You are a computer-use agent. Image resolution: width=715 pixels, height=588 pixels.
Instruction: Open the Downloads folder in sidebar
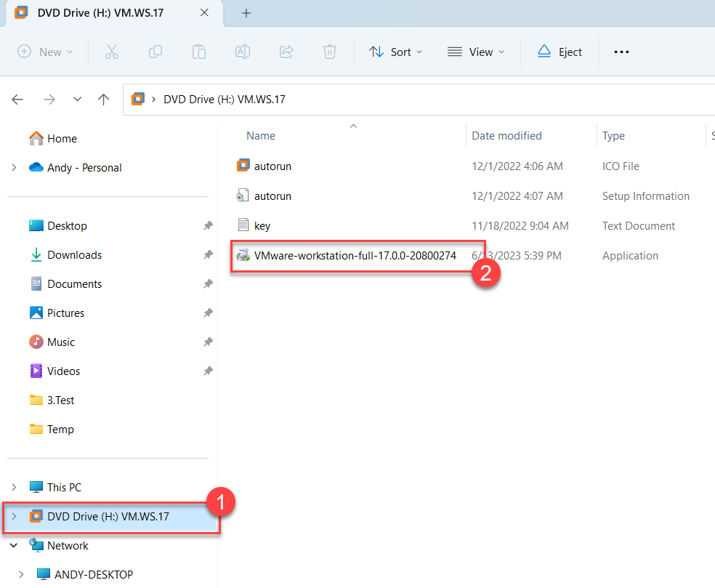pos(74,255)
